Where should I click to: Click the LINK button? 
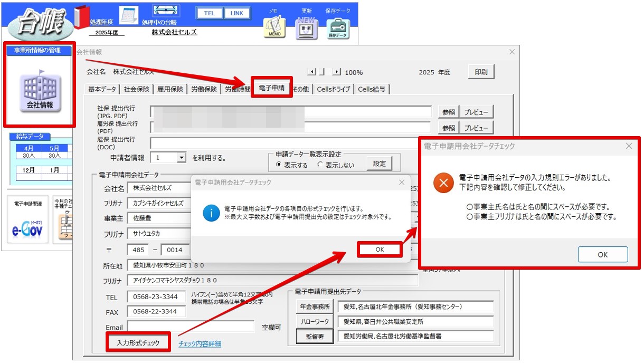(x=237, y=13)
